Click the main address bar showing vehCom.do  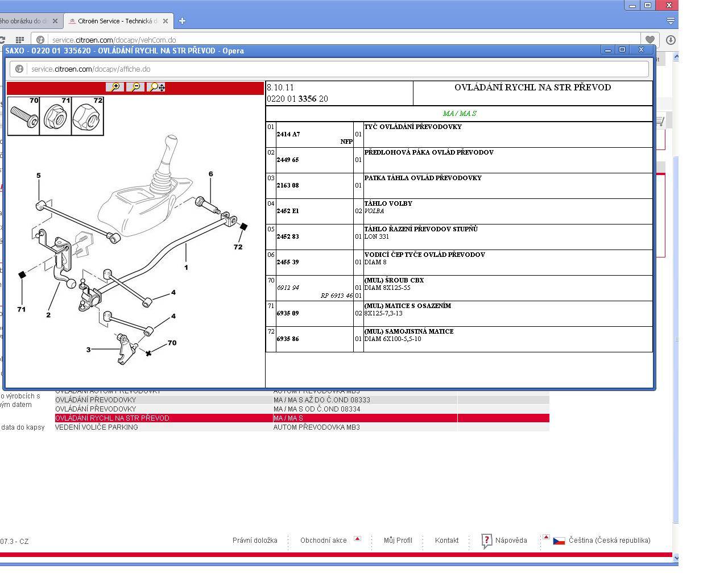336,40
